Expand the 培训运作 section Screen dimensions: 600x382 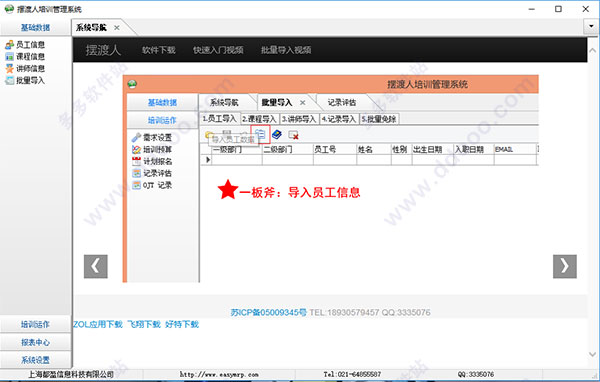pyautogui.click(x=35, y=325)
